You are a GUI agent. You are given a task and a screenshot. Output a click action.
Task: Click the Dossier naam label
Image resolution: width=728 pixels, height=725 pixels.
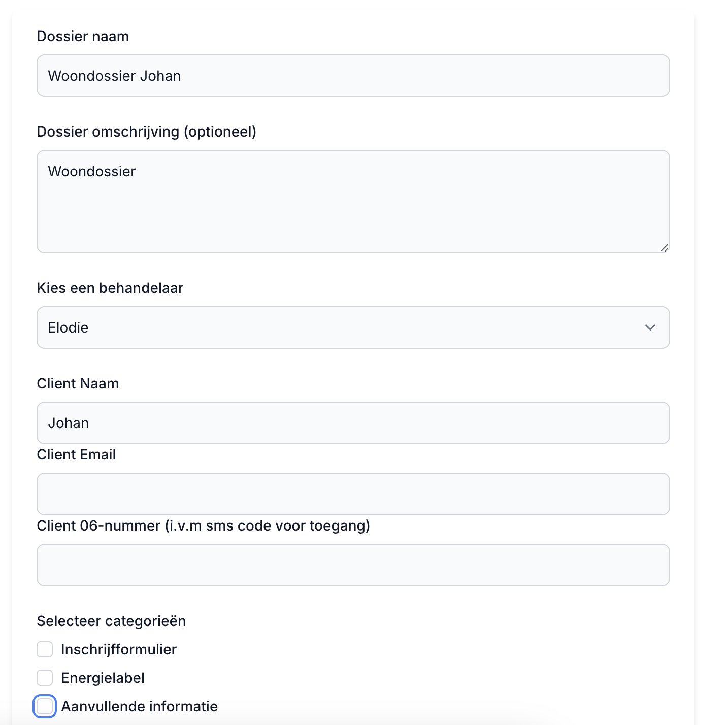pyautogui.click(x=83, y=37)
